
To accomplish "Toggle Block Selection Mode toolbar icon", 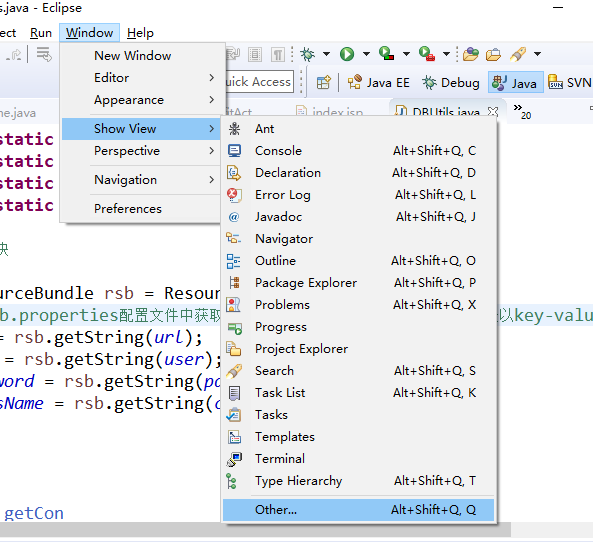I will click(255, 55).
